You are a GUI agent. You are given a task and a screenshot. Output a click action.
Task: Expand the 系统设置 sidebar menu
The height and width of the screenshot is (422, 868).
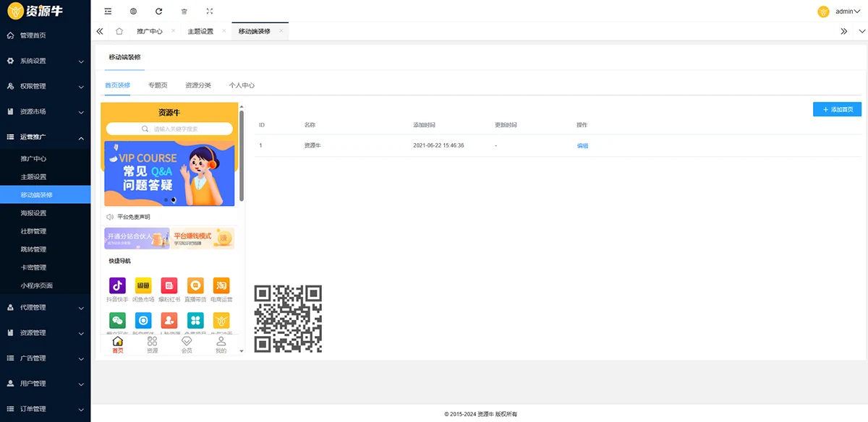click(x=45, y=61)
